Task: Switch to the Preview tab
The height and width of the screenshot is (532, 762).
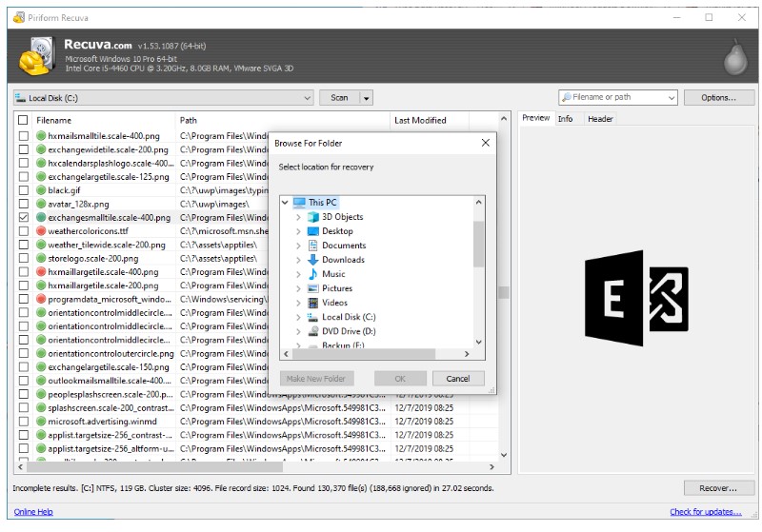Action: (536, 118)
